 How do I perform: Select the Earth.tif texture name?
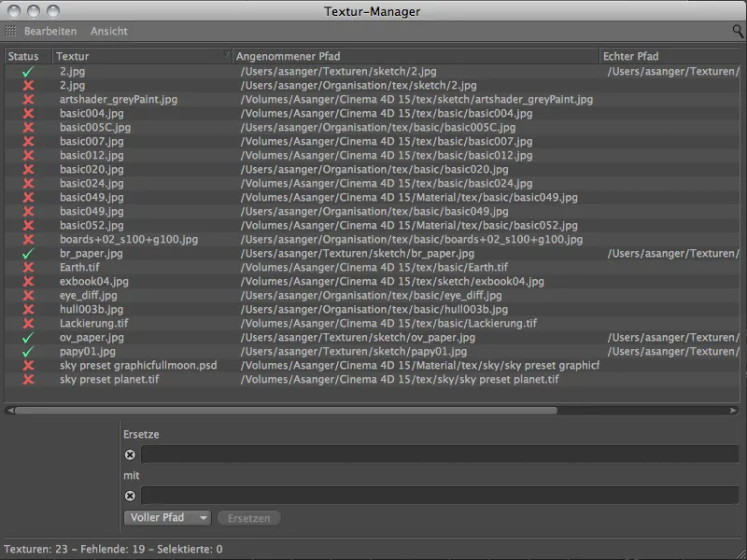tap(79, 268)
